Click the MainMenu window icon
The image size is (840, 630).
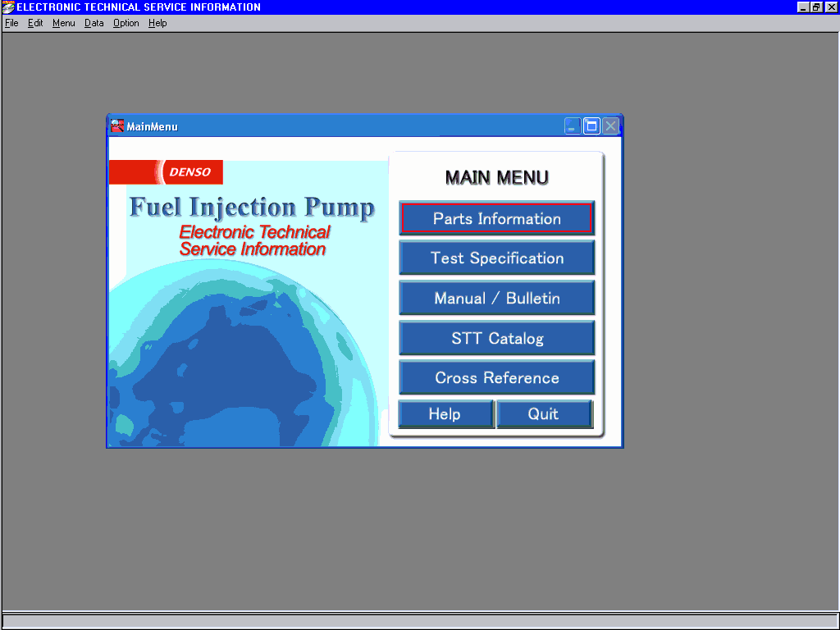(x=116, y=126)
